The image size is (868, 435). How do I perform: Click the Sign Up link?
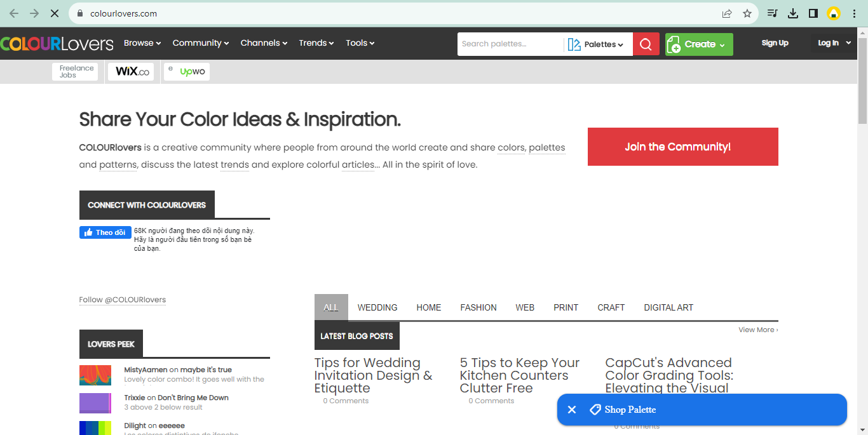[x=775, y=43]
